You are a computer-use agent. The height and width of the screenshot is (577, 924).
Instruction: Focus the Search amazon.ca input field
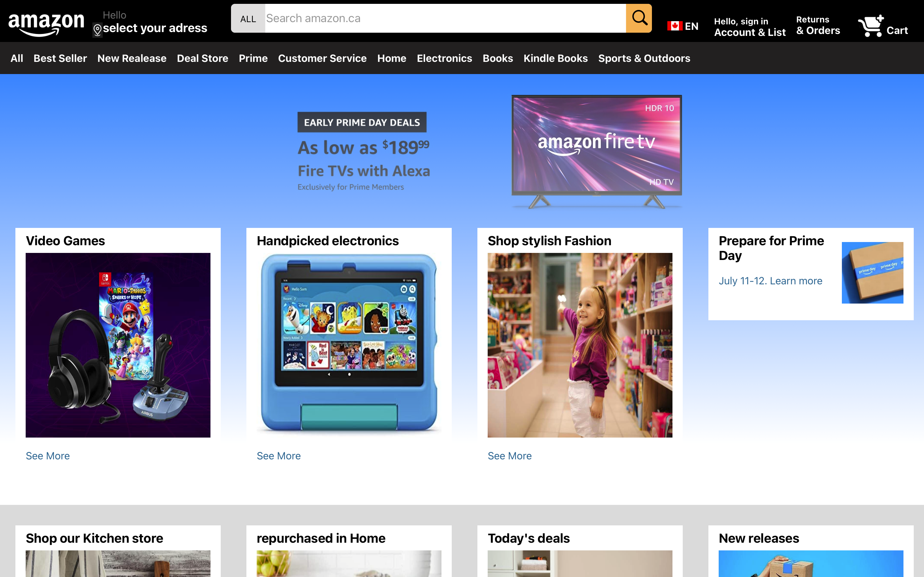point(445,18)
